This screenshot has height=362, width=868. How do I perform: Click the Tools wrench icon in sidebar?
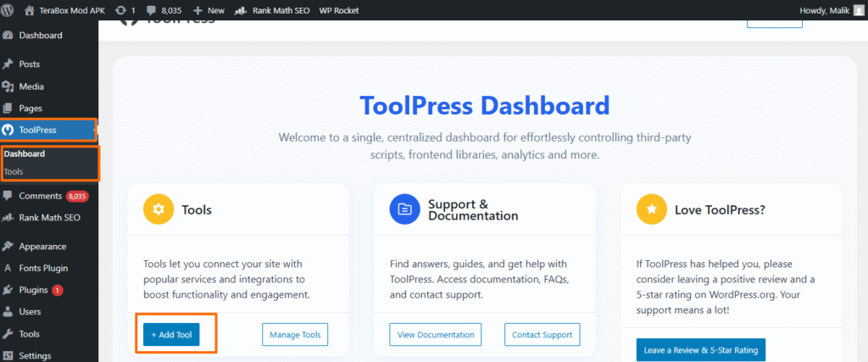(x=8, y=334)
